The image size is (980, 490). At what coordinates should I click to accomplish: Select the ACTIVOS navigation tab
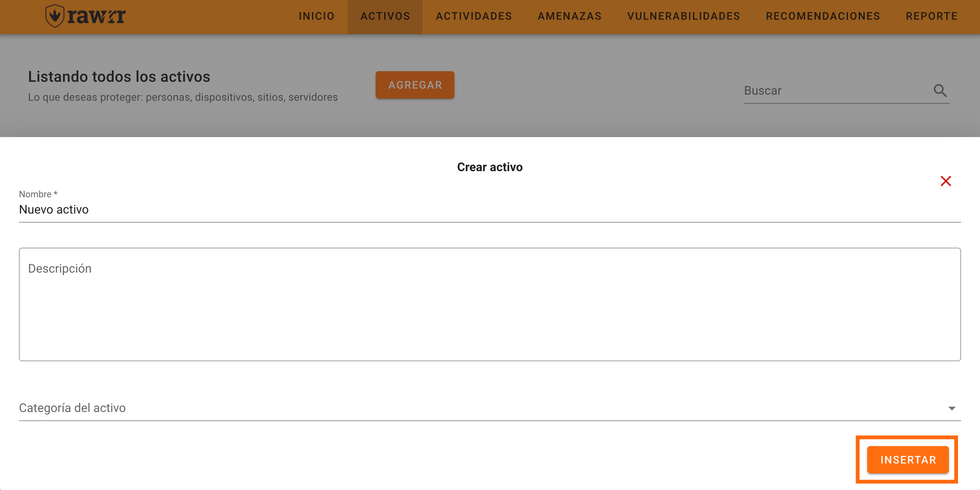coord(385,16)
